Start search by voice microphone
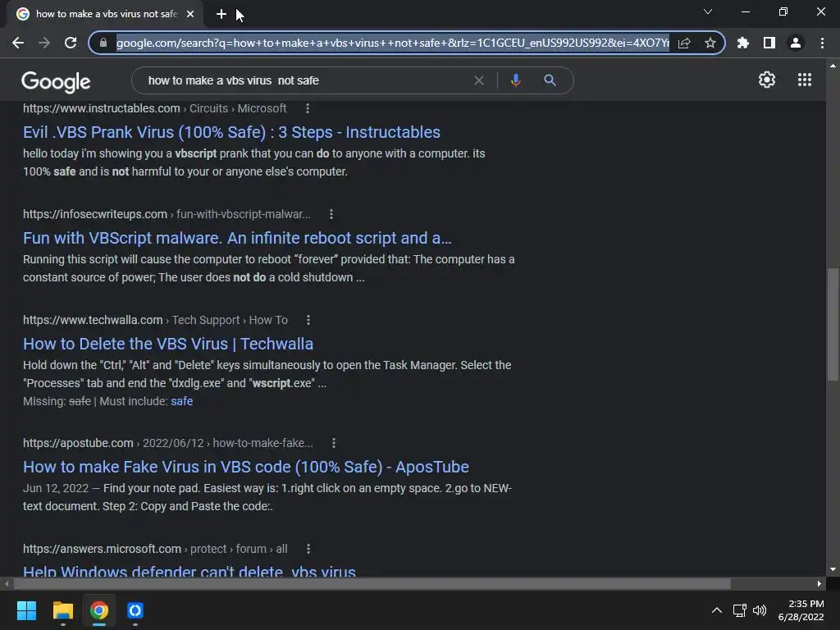Screen dimensions: 840x630 point(515,80)
